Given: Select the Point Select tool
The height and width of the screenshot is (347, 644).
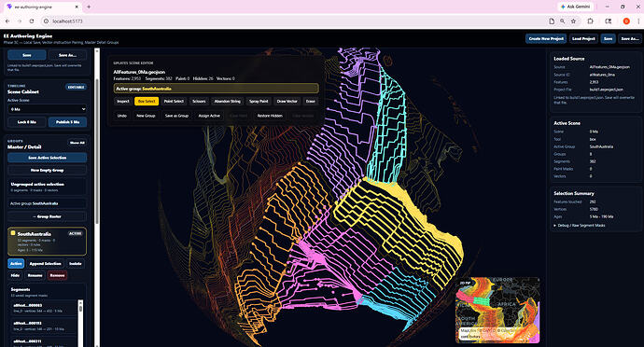Looking at the screenshot, I should tap(174, 101).
